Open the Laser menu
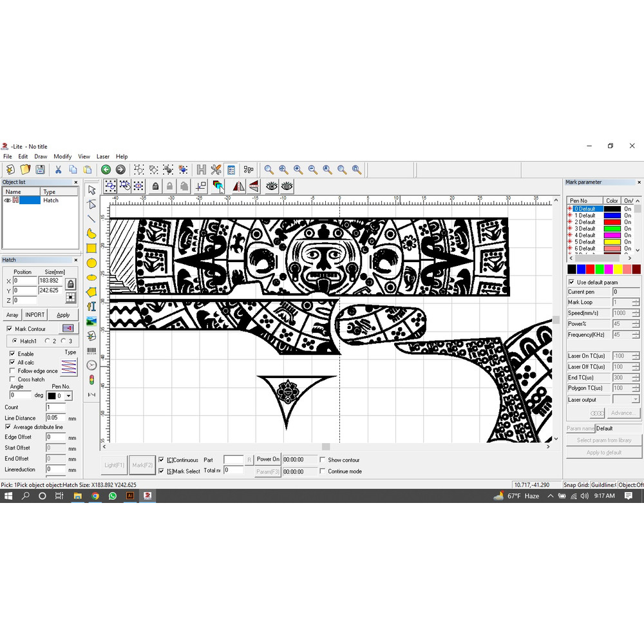Screen dimensions: 644x644 [x=103, y=156]
